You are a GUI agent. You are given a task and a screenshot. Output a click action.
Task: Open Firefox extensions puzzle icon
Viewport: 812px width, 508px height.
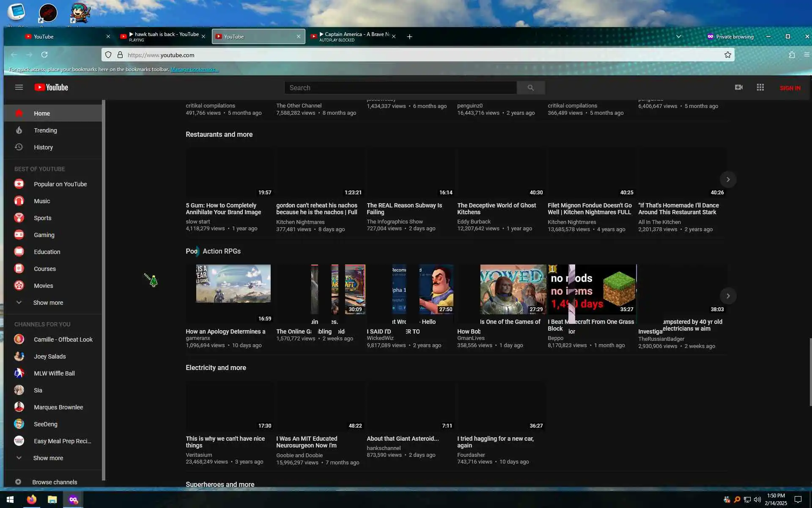click(792, 55)
